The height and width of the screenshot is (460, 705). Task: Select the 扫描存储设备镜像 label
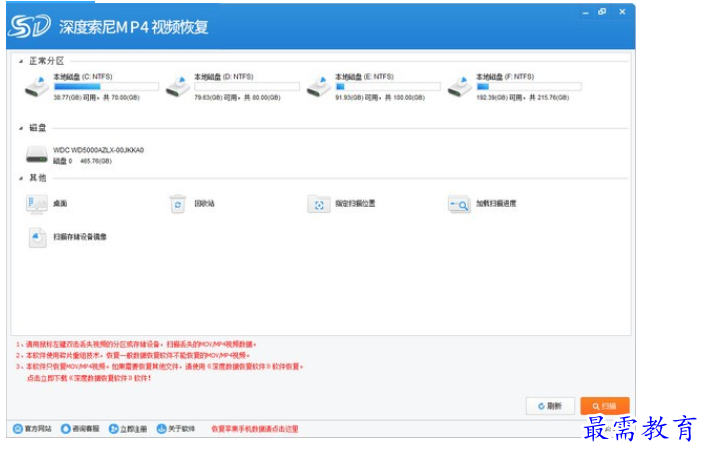[x=80, y=237]
